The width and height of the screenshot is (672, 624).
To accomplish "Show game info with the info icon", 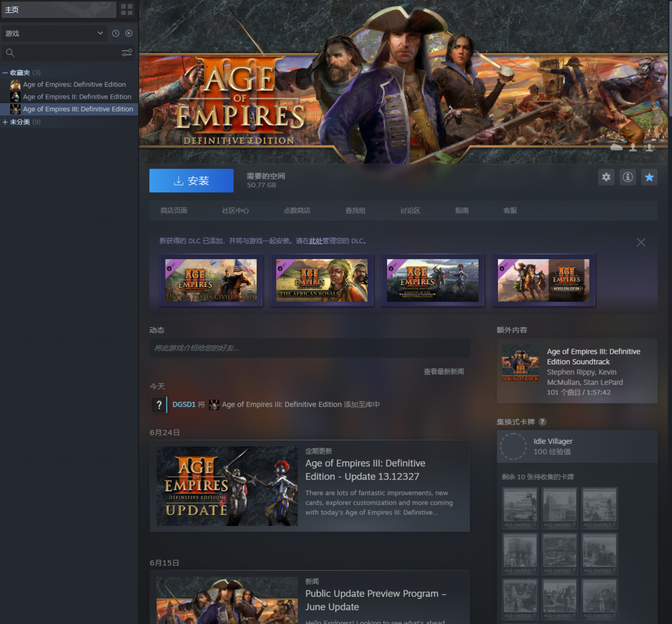I will 628,177.
